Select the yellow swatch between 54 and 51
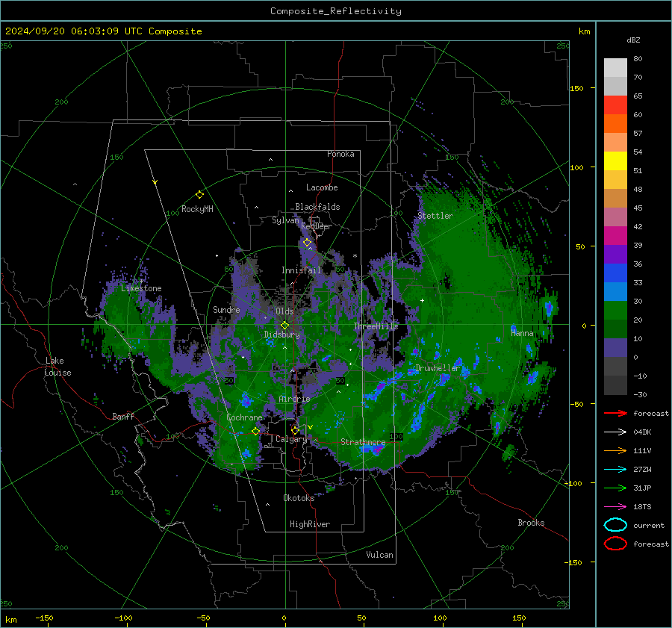The width and height of the screenshot is (672, 628). coord(615,161)
